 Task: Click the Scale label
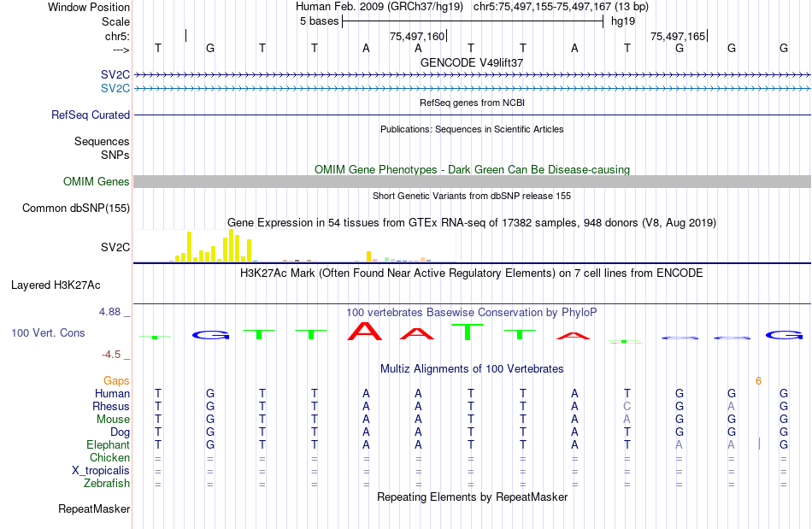pyautogui.click(x=115, y=21)
